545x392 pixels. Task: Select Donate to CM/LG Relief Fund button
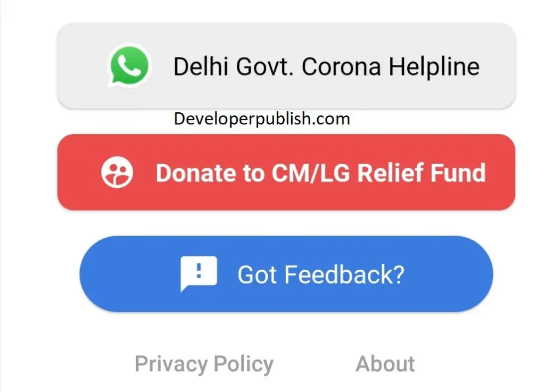pos(286,172)
